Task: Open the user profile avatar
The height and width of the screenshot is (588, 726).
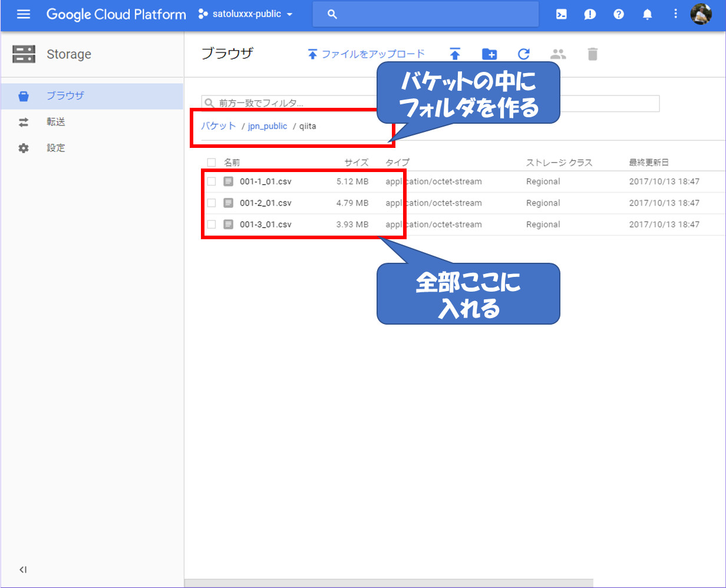Action: [701, 14]
